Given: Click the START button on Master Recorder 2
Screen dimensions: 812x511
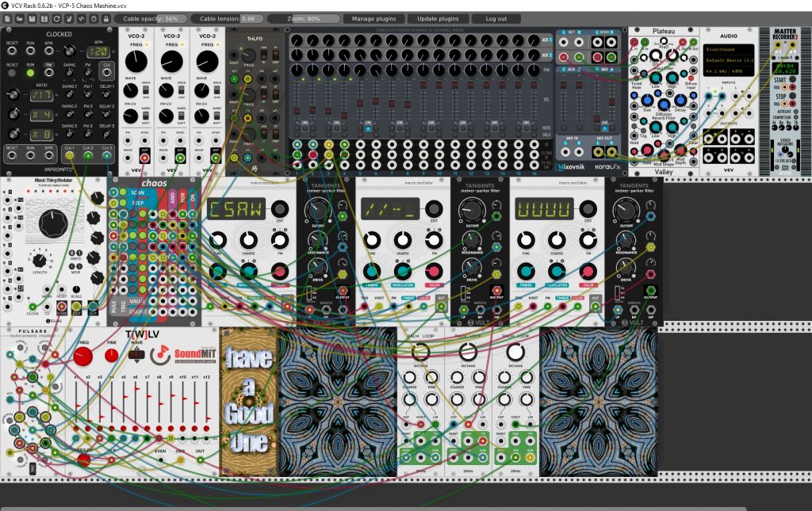Looking at the screenshot, I should click(791, 80).
